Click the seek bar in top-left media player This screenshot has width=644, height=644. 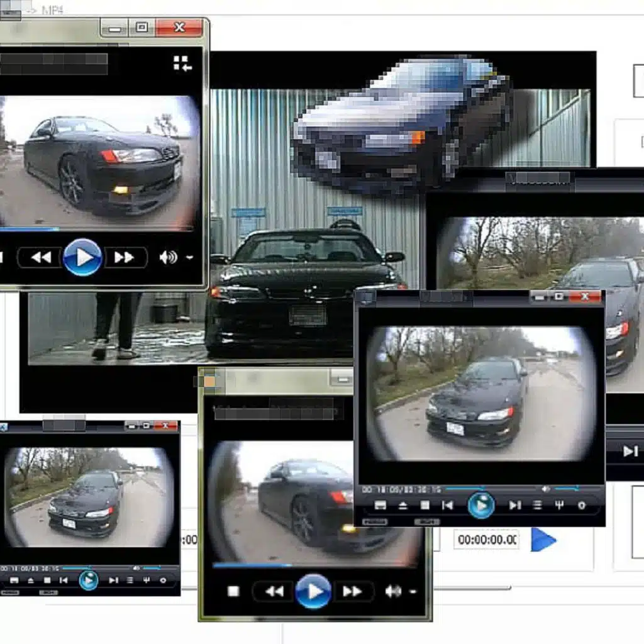96,229
